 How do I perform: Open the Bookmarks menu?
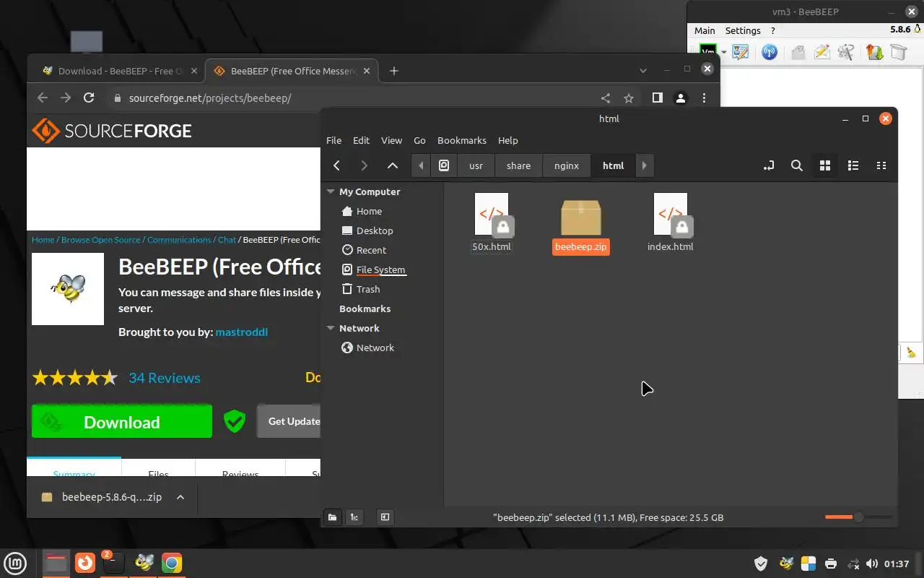462,140
